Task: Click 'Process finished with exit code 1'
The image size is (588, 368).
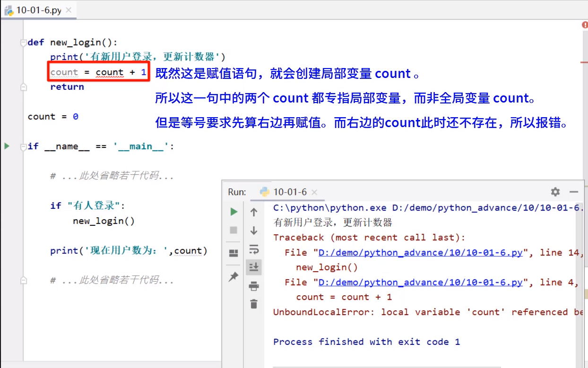Action: pos(366,342)
